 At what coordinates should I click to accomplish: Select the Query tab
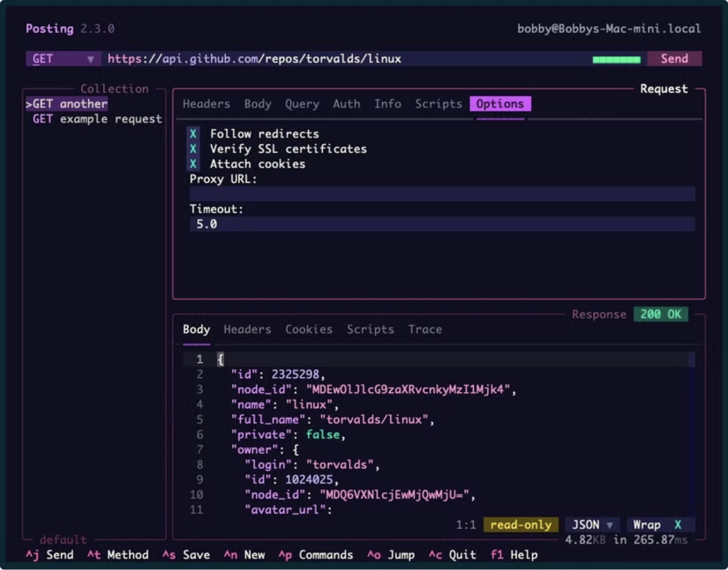[x=302, y=104]
